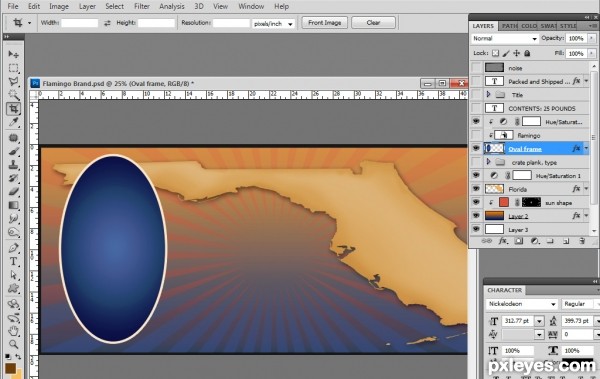Screen dimensions: 600x379
Task: Select the Brush tool
Action: (x=13, y=152)
